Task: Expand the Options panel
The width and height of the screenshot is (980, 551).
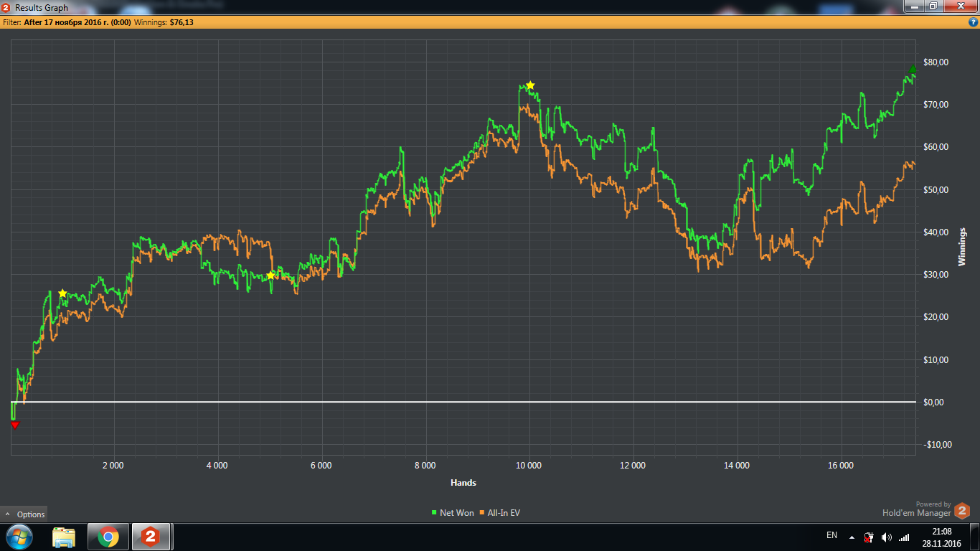Action: pos(24,514)
